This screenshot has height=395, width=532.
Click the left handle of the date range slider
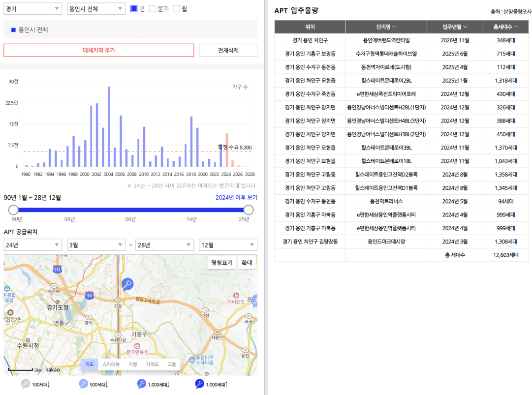[x=13, y=210]
